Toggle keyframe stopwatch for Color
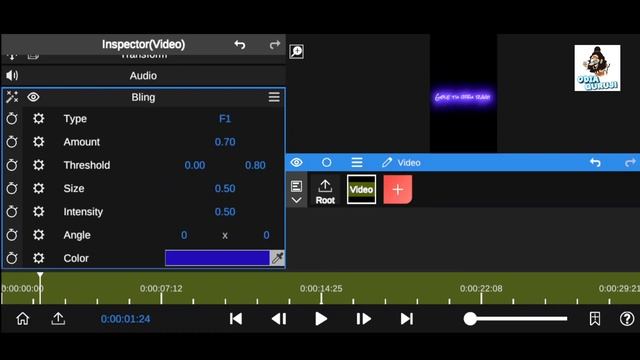Viewport: 640px width, 360px height. [x=12, y=258]
